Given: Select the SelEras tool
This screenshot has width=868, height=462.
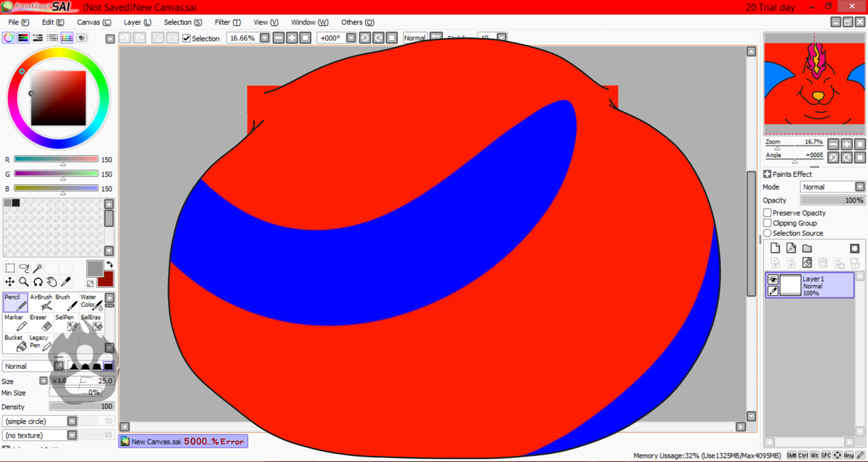Looking at the screenshot, I should point(92,323).
